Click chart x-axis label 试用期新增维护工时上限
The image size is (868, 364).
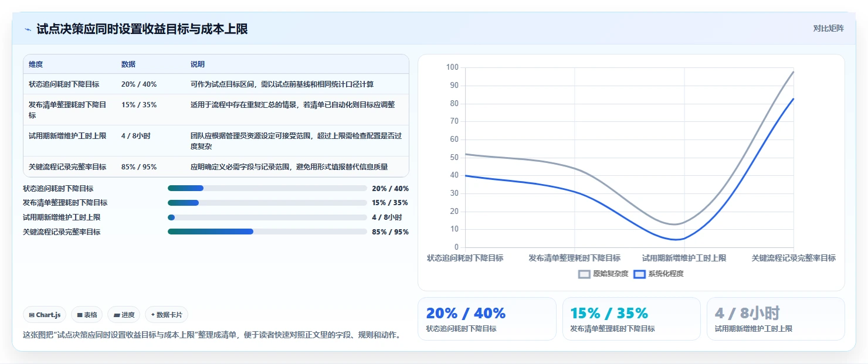684,258
